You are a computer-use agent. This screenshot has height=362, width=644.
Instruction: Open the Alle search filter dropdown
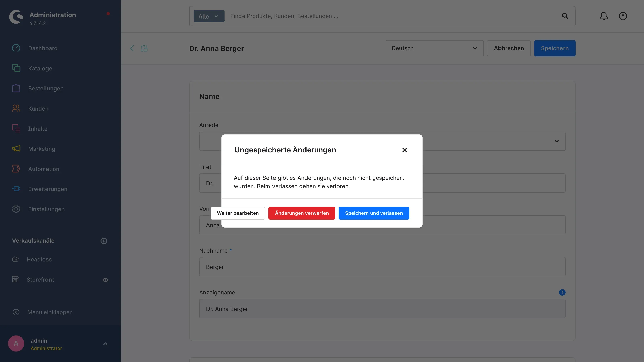(209, 16)
